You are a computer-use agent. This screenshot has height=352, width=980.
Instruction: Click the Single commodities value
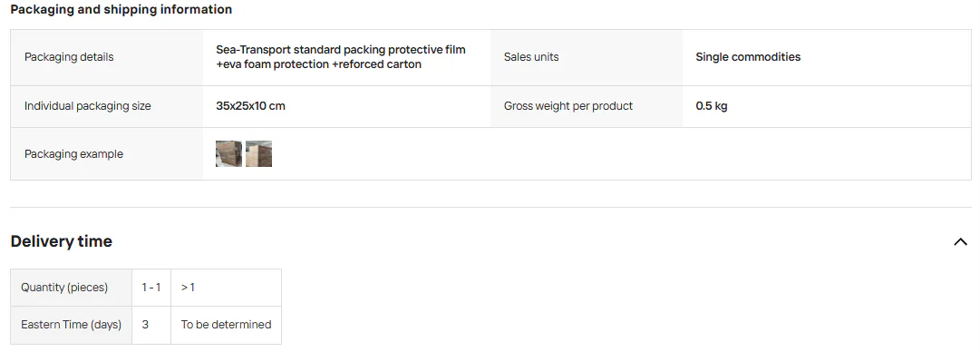click(x=748, y=57)
